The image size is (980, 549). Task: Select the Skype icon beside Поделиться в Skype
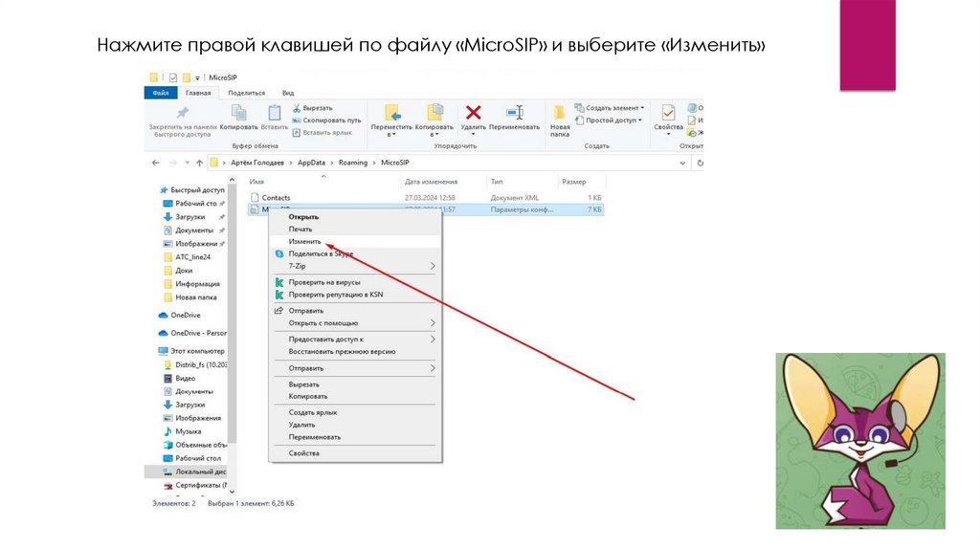(279, 253)
